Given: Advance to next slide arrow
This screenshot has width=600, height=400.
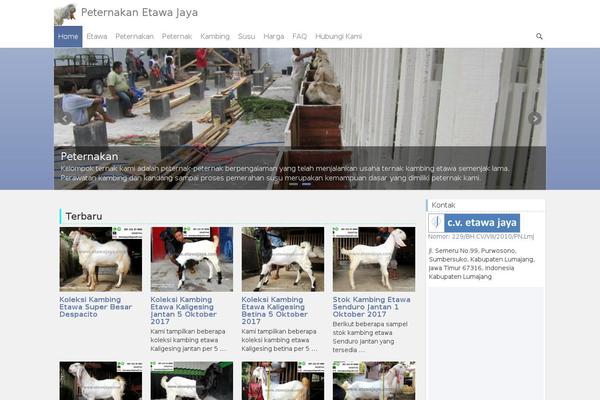Looking at the screenshot, I should tap(535, 119).
